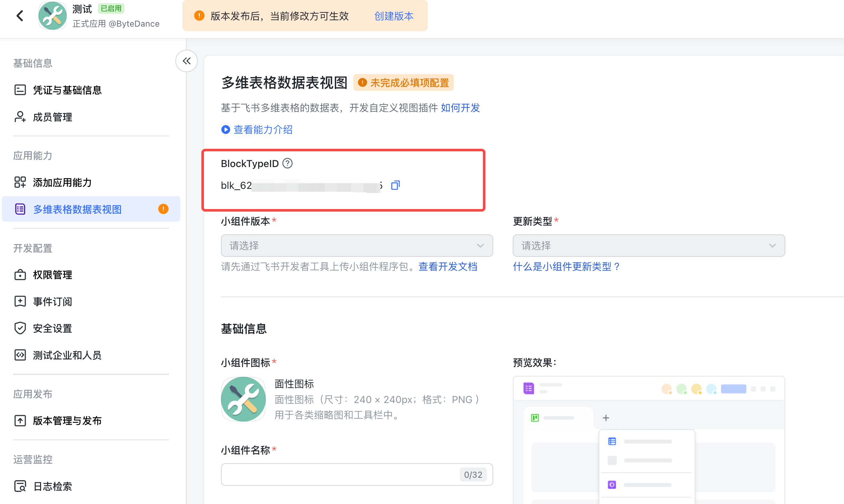Open 测试企业和人员 page

[x=67, y=355]
